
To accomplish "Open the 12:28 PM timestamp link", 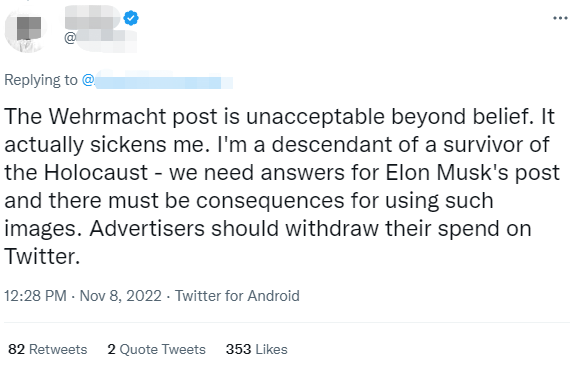I will click(x=35, y=295).
